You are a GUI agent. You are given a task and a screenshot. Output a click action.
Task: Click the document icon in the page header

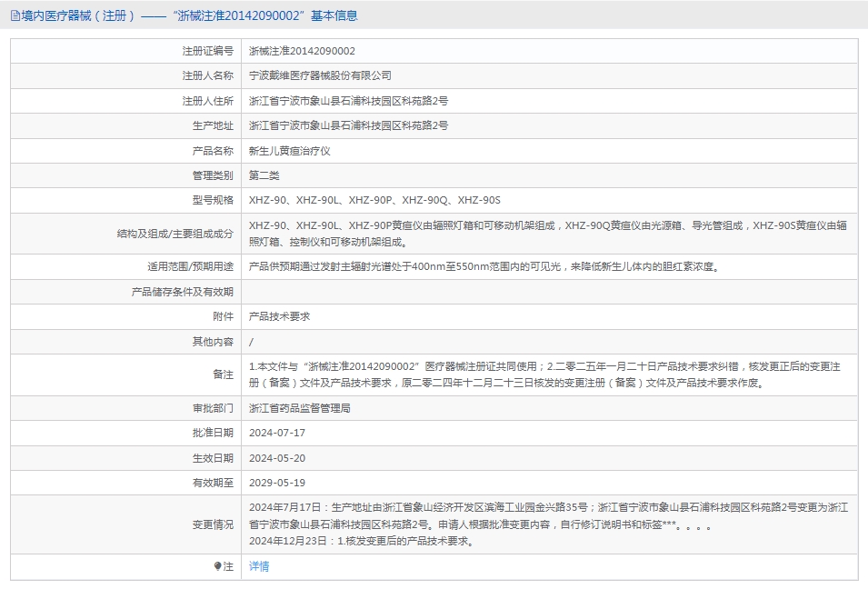coord(15,15)
